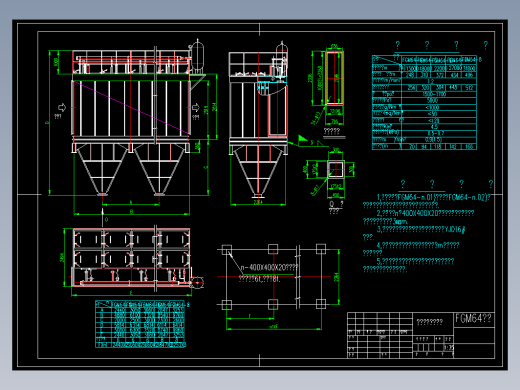
Task: Select the 5800 value in the parameter table
Action: tap(432, 100)
